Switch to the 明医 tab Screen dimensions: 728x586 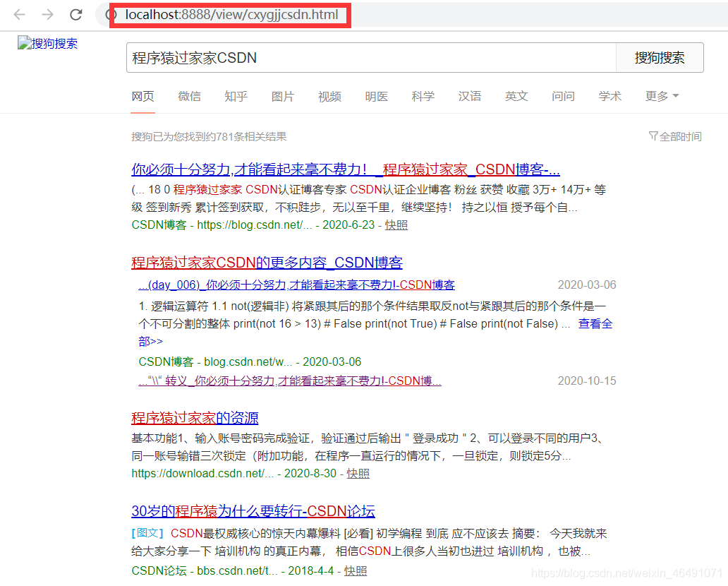pyautogui.click(x=376, y=96)
